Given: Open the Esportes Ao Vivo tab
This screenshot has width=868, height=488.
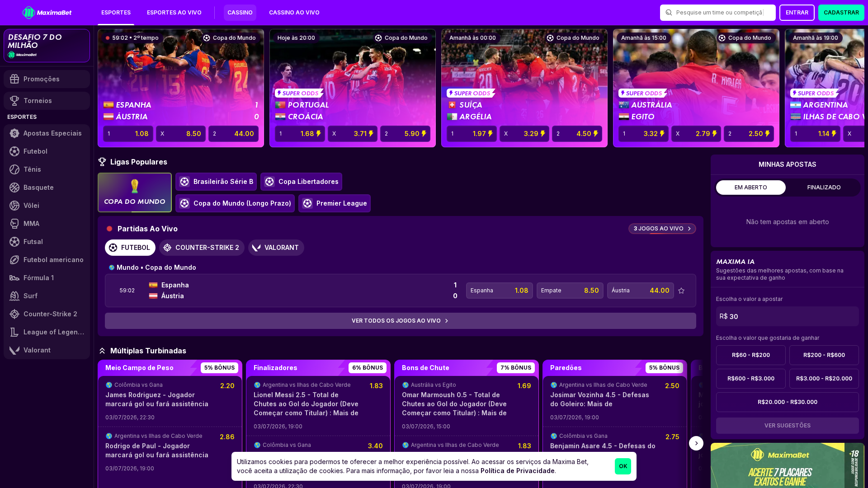Looking at the screenshot, I should 174,13.
